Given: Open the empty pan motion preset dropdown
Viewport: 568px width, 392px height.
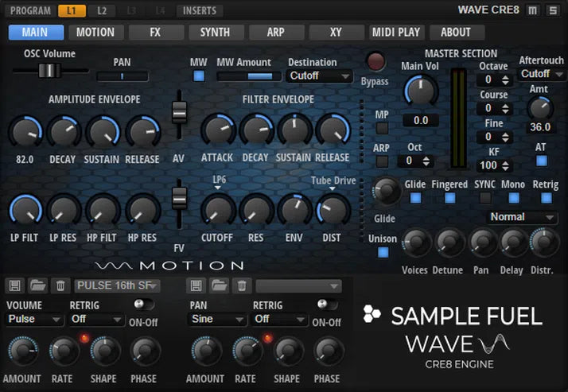Looking at the screenshot, I should pos(298,286).
